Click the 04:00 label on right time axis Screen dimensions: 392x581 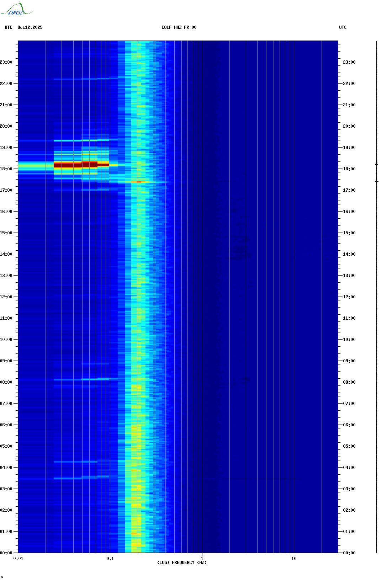pos(349,468)
